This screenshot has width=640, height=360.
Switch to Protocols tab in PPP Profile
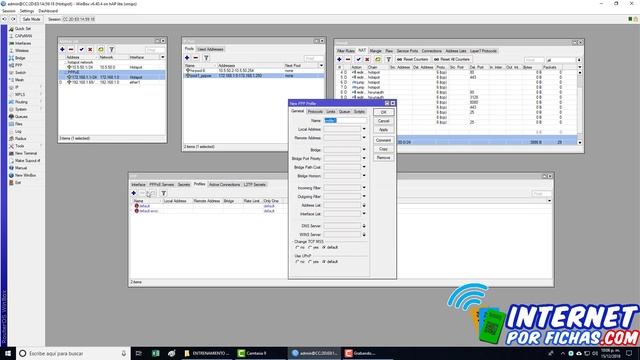pos(315,111)
